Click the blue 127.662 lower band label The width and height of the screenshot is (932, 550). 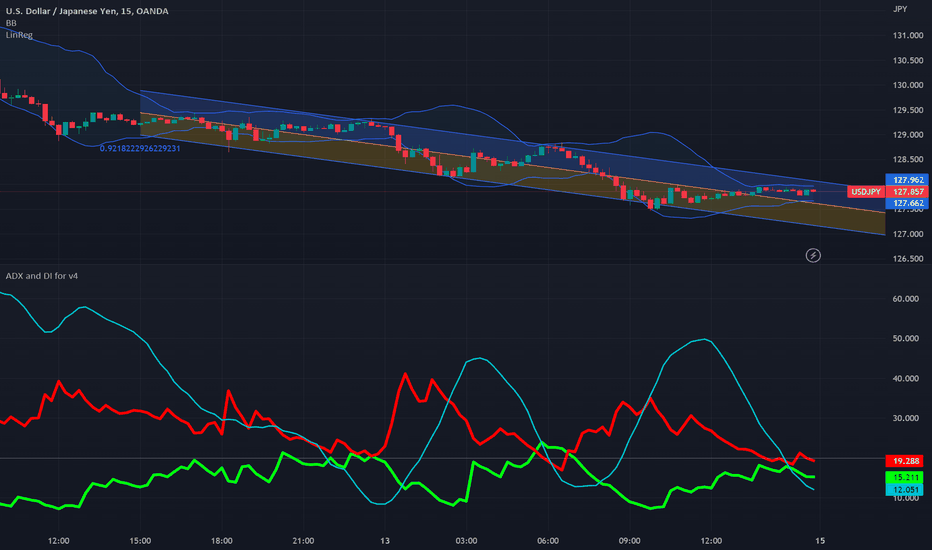[x=908, y=203]
